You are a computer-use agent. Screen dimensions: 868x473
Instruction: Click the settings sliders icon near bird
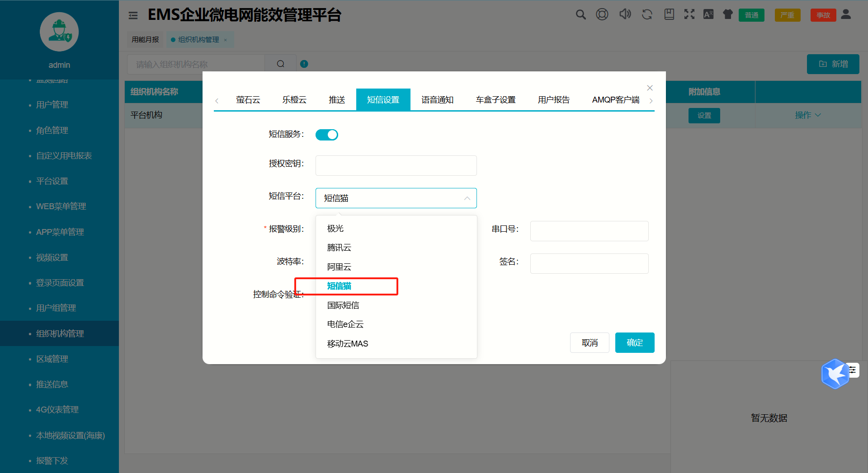click(853, 370)
